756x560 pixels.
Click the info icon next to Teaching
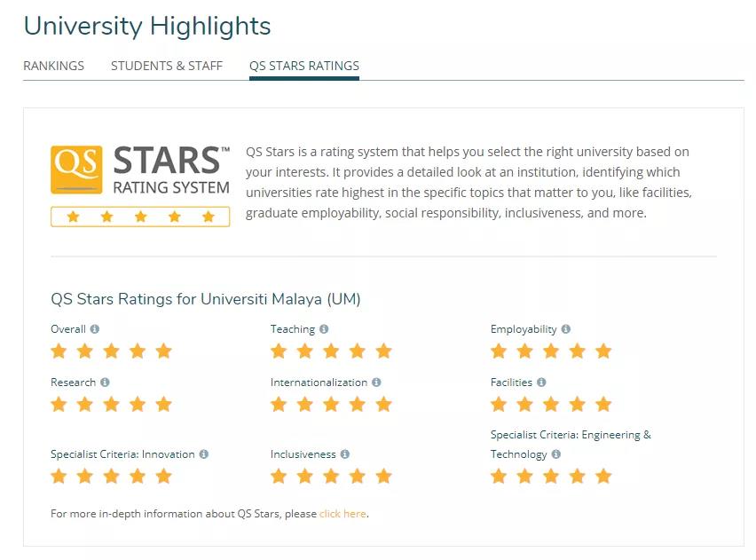click(324, 329)
